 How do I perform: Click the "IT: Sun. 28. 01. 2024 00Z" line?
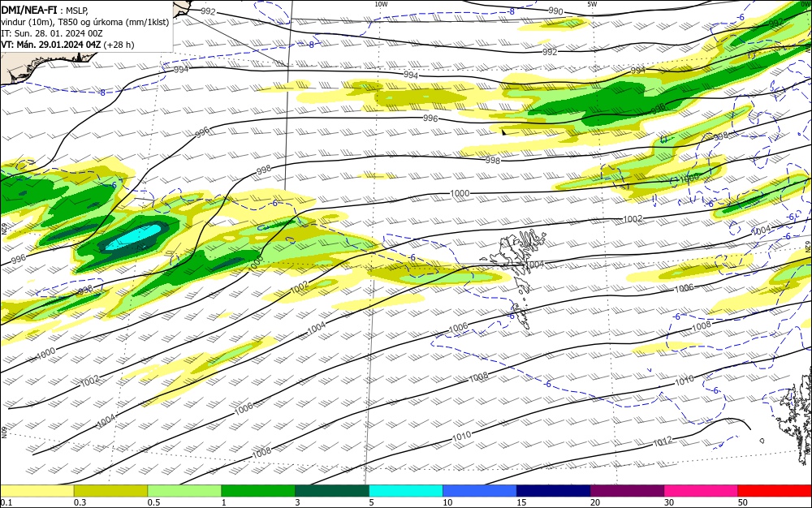pyautogui.click(x=52, y=33)
